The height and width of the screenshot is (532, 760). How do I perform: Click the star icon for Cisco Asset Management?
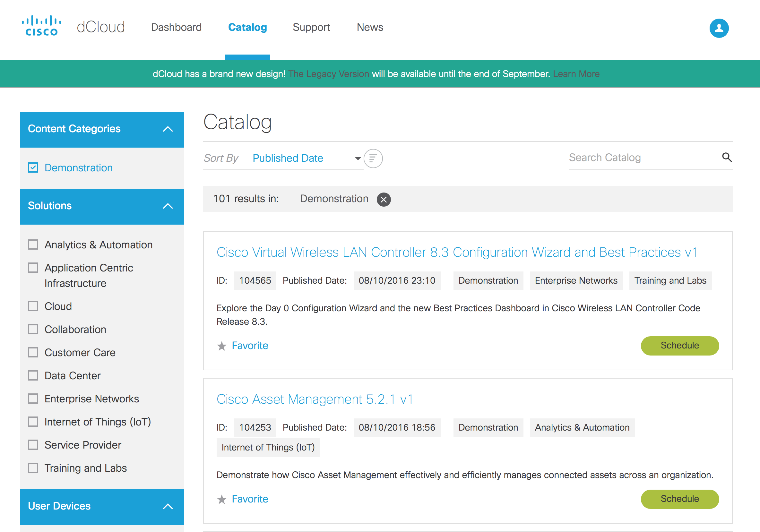click(221, 499)
